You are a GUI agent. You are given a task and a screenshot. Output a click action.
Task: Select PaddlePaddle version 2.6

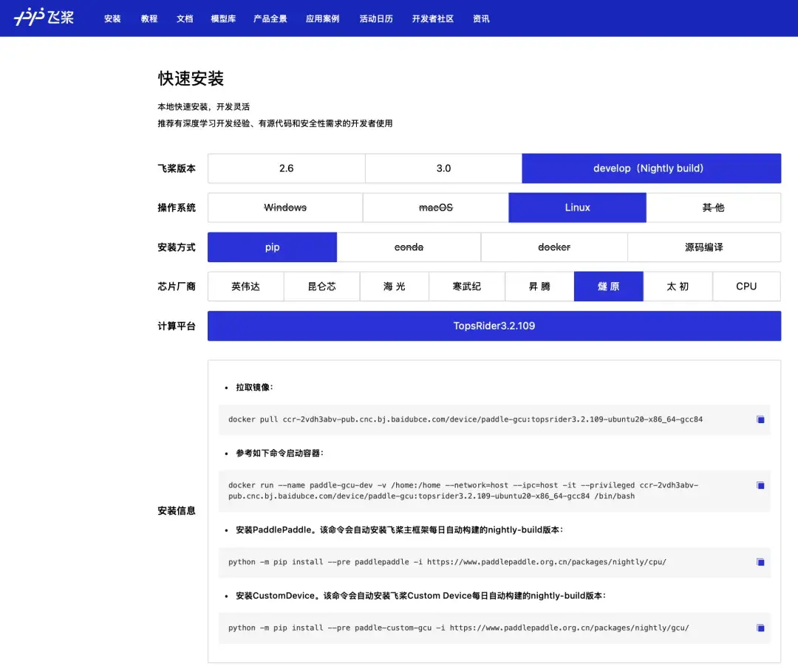click(x=287, y=168)
